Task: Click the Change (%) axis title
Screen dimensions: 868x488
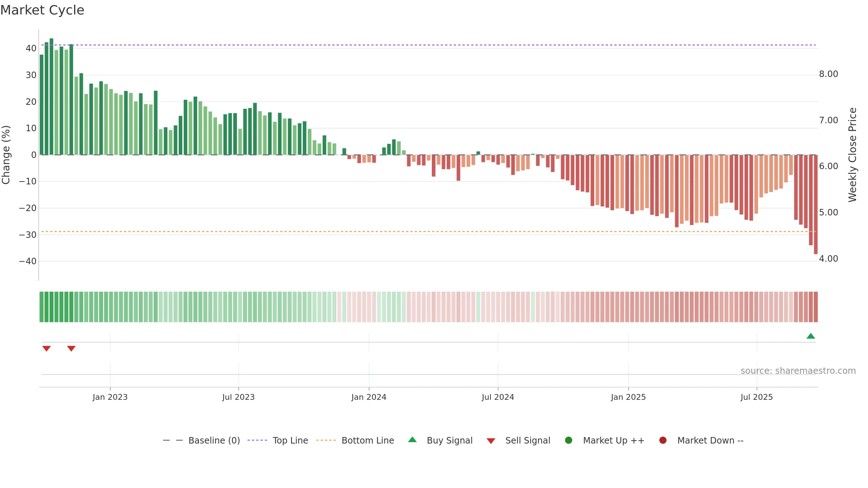Action: coord(6,155)
